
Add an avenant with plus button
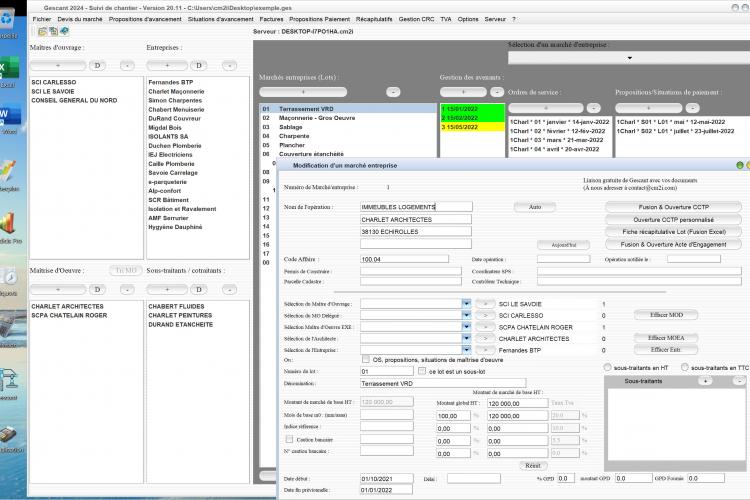[463, 92]
